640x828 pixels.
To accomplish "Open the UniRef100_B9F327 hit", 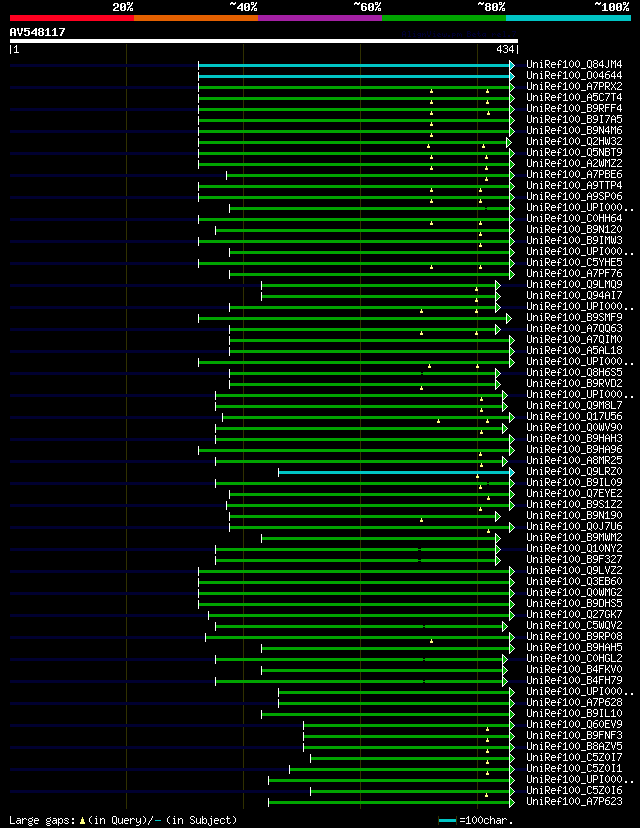I will 574,560.
